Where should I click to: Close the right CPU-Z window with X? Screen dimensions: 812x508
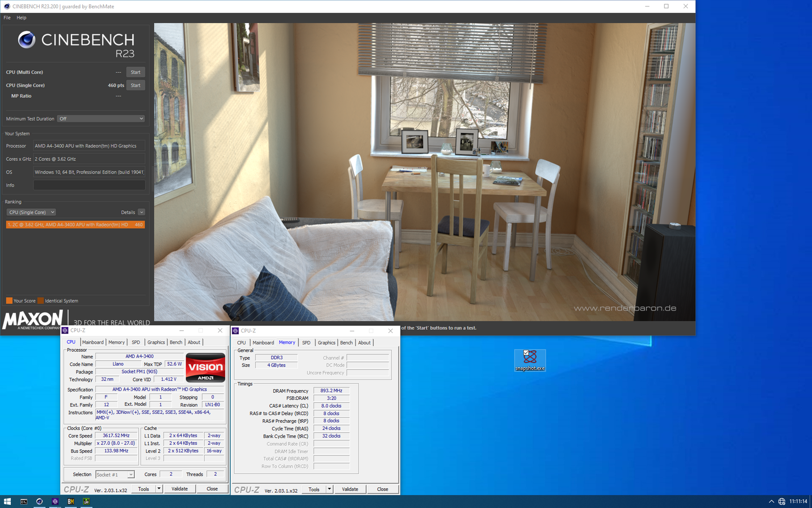[x=390, y=331]
